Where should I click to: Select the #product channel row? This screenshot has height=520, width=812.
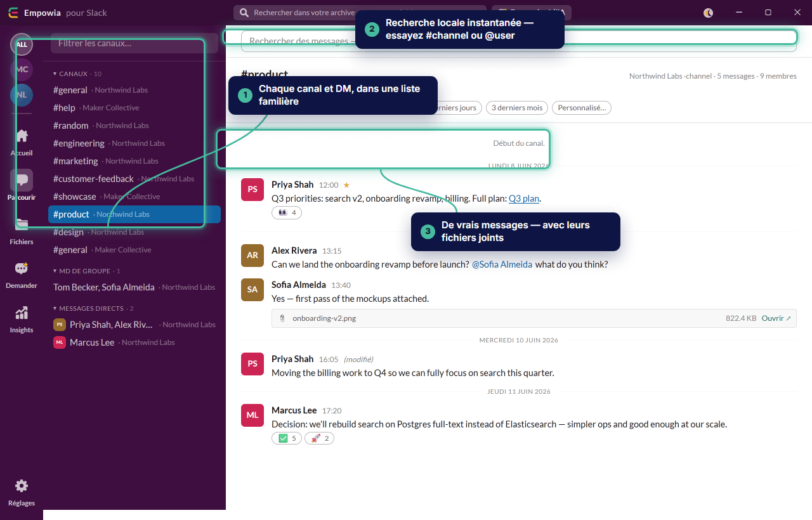(x=134, y=214)
